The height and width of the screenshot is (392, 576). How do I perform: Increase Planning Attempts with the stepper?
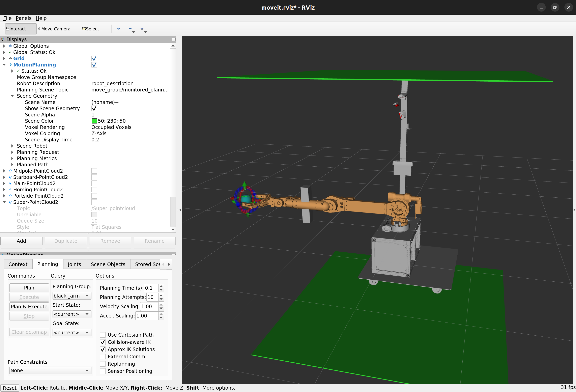161,296
